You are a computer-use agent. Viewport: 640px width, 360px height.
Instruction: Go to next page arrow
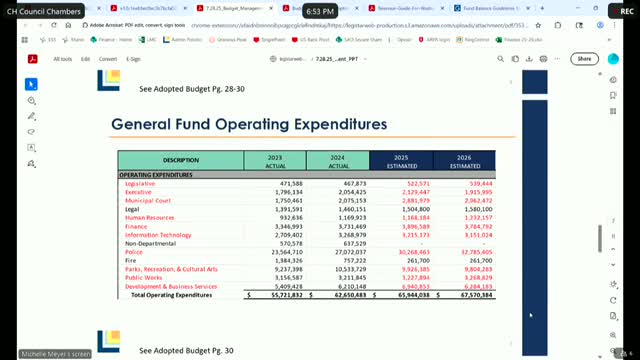[613, 264]
